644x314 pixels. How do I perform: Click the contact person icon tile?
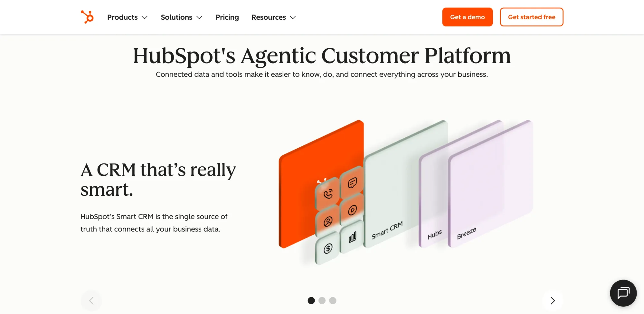coord(328,221)
